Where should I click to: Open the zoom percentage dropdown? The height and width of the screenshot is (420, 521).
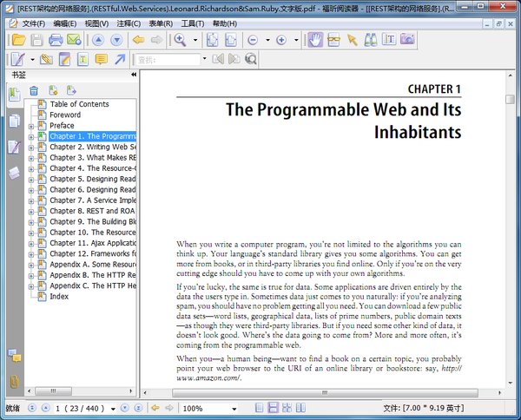[234, 409]
